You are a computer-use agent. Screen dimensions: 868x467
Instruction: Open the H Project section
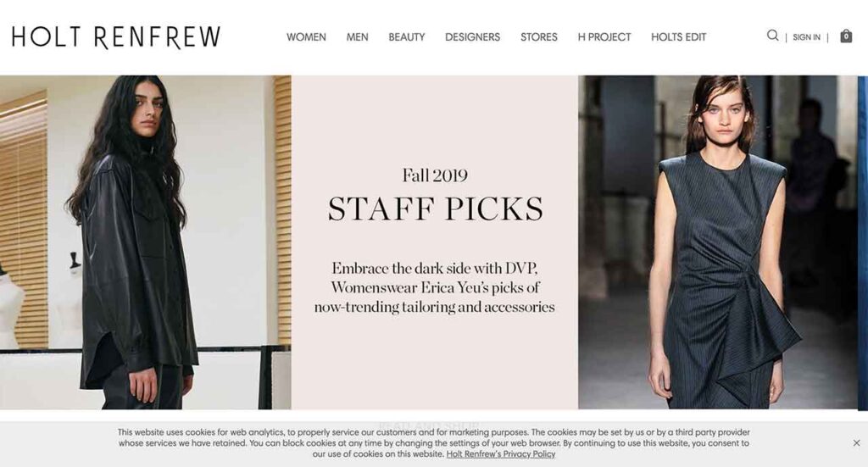click(604, 37)
